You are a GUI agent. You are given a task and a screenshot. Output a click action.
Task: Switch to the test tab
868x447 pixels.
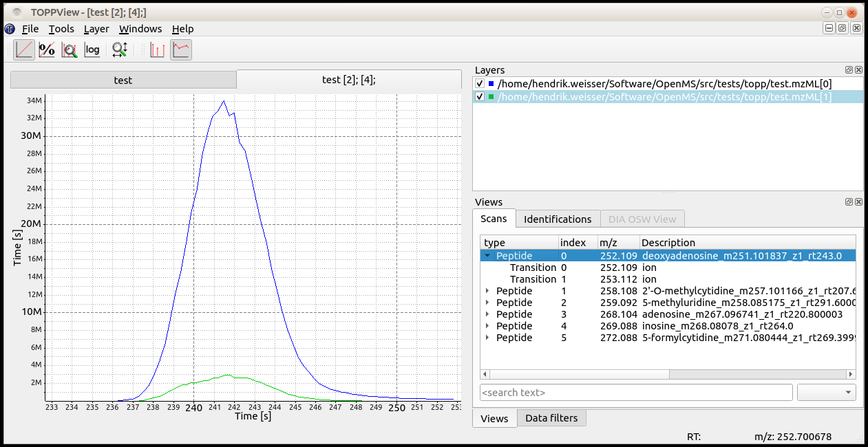(123, 79)
